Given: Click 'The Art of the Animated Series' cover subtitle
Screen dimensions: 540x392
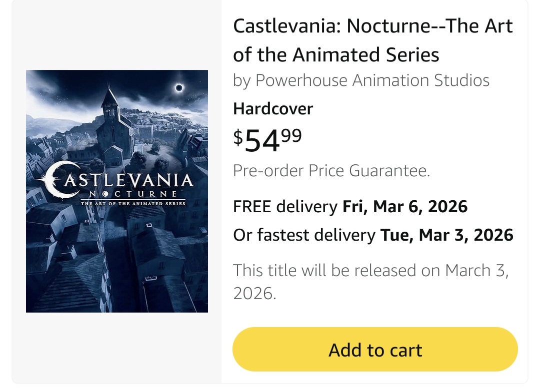Looking at the screenshot, I should click(132, 203).
